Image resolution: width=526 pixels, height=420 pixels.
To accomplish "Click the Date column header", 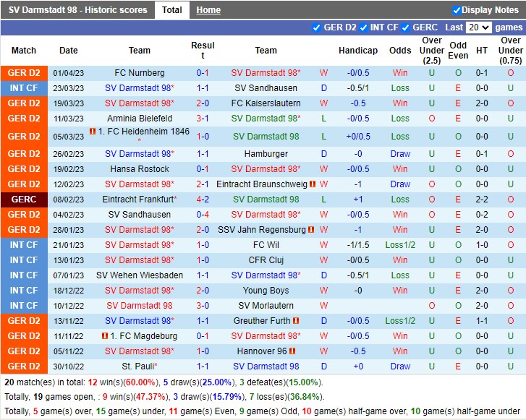I will coord(69,51).
